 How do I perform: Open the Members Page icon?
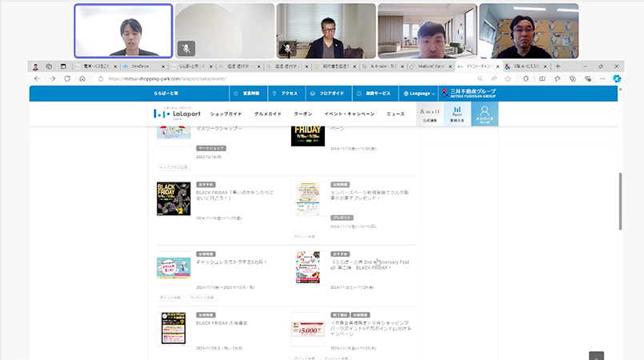click(485, 114)
